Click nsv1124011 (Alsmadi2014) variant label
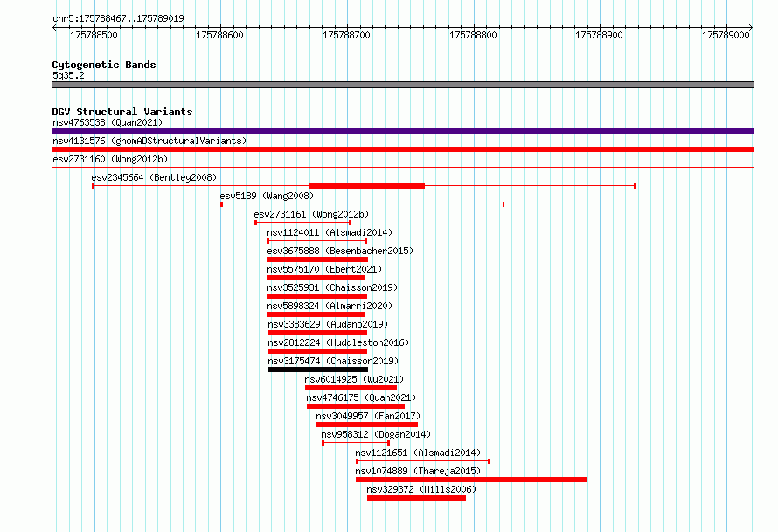This screenshot has height=532, width=778. click(330, 232)
